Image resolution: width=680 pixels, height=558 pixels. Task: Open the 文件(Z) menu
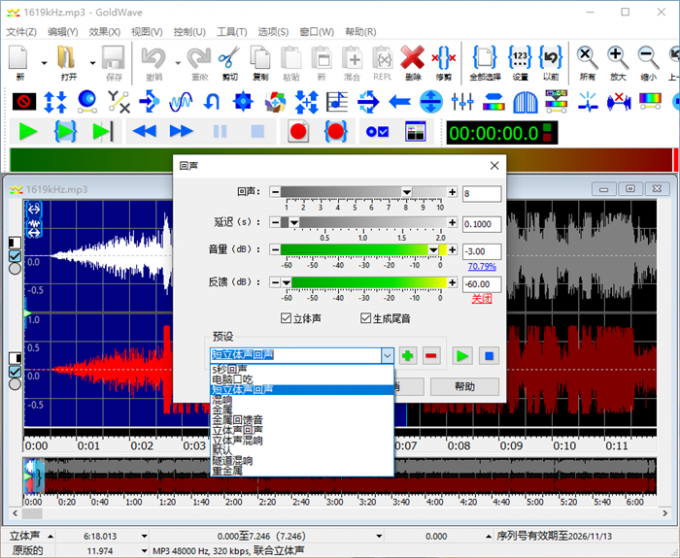click(22, 32)
